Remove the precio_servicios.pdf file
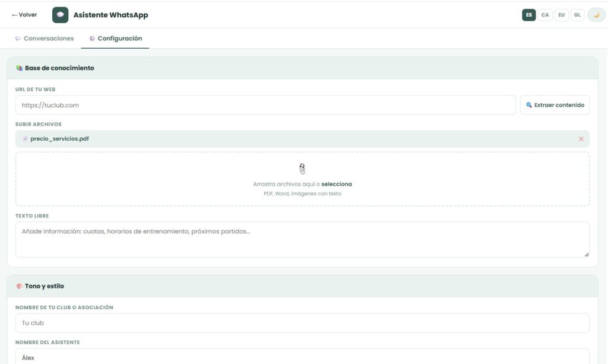Screen dimensions: 608x364 click(x=581, y=139)
